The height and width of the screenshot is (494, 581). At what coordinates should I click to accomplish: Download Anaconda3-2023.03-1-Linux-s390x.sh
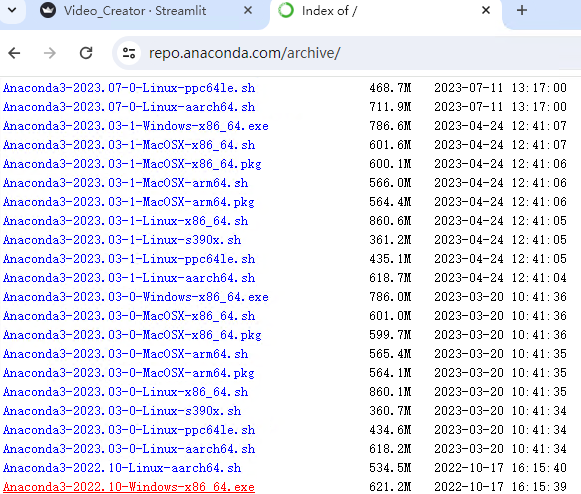tap(122, 240)
